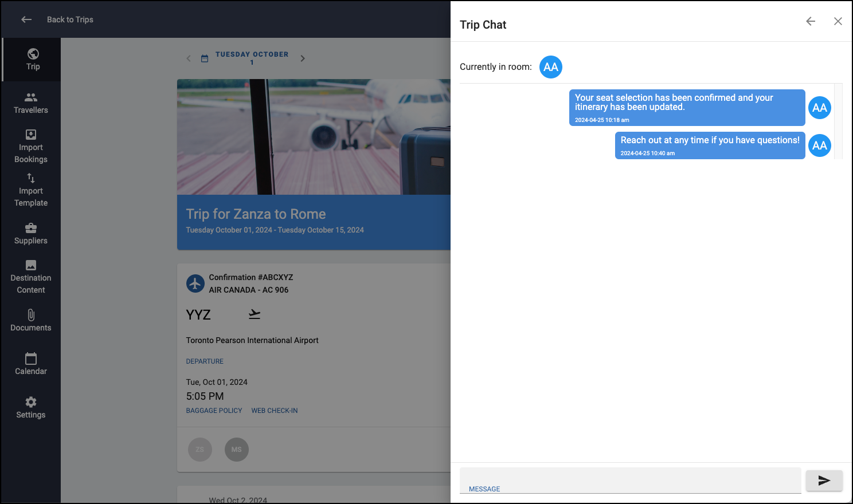The image size is (853, 504).
Task: Click the MS traveller avatar
Action: 237,450
